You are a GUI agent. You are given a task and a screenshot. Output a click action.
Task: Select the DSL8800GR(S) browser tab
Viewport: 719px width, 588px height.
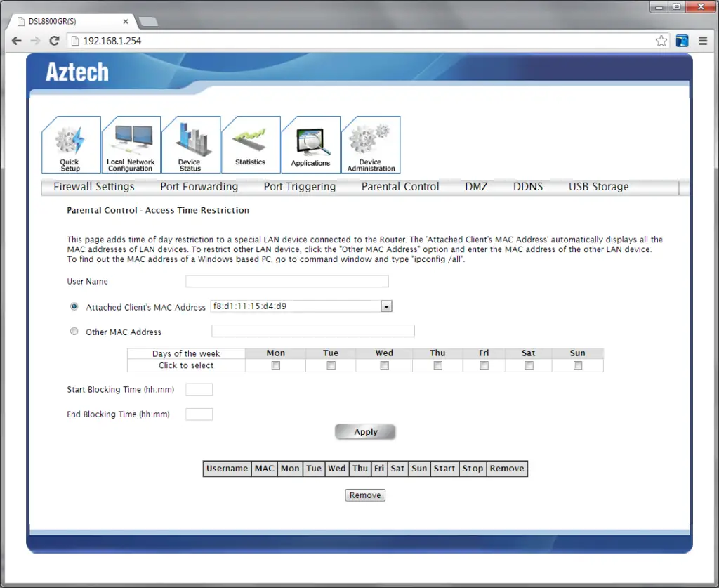point(73,22)
